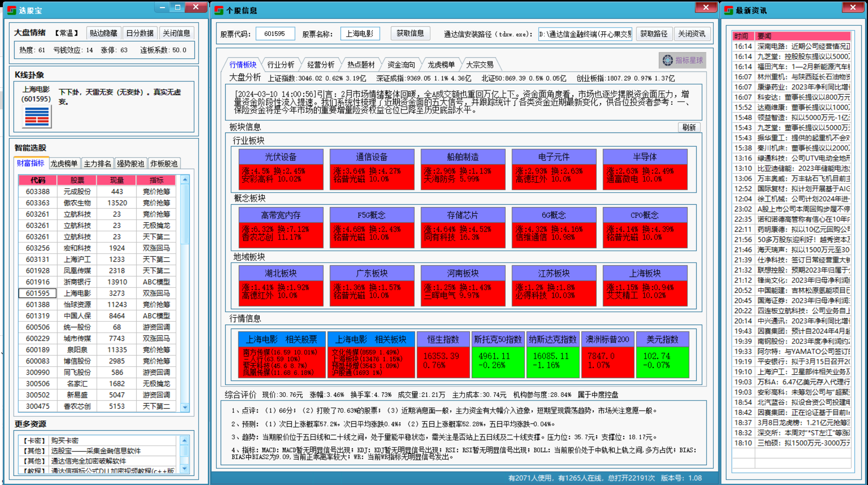Click the 选股宝 window title icon
The width and height of the screenshot is (868, 485).
(x=12, y=10)
